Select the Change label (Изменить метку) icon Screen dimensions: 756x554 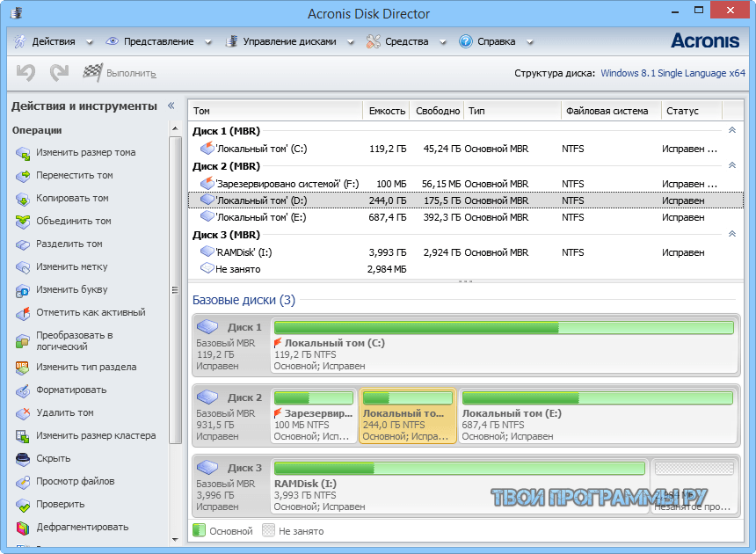point(21,266)
